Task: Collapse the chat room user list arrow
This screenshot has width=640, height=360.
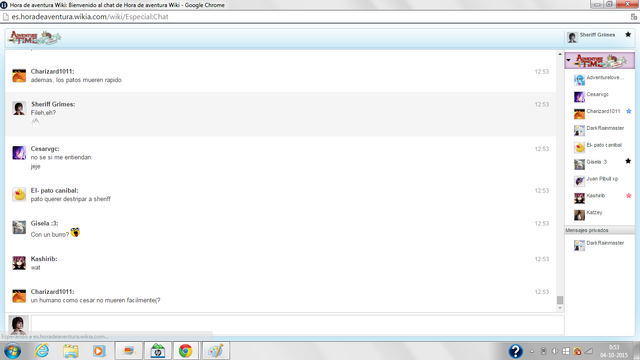Action: click(568, 60)
